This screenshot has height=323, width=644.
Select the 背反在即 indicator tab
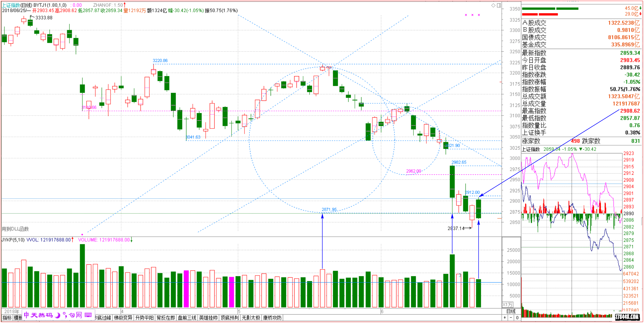pyautogui.click(x=166, y=318)
